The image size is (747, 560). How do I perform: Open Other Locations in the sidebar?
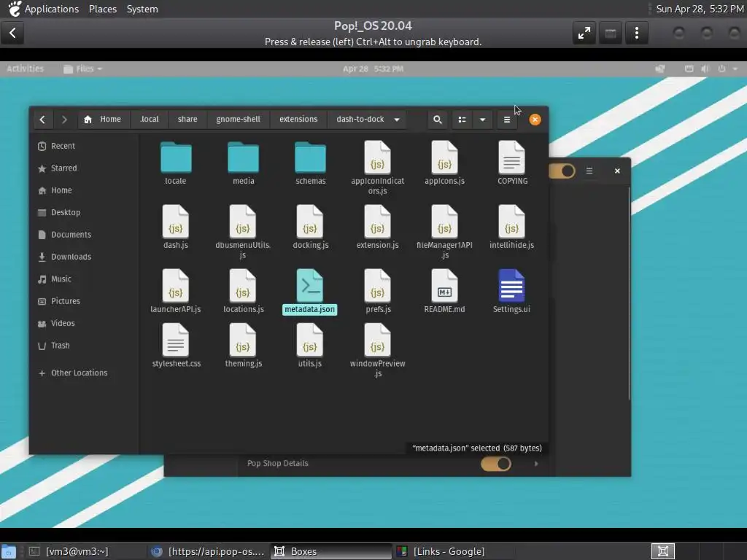pyautogui.click(x=84, y=373)
